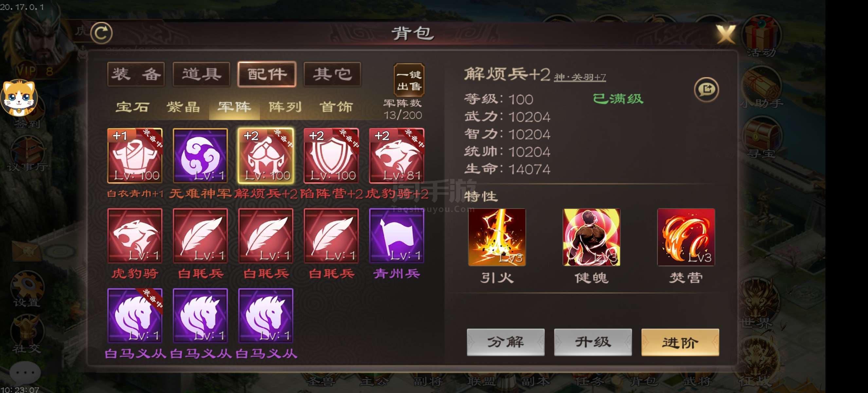The width and height of the screenshot is (868, 393).
Task: Click the 一键出售 sell button
Action: click(x=409, y=80)
